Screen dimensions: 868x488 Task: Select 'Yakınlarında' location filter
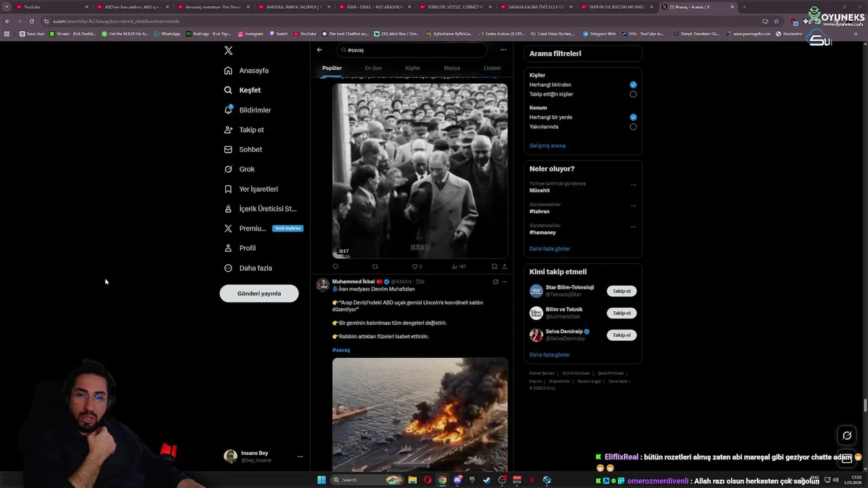pyautogui.click(x=633, y=127)
